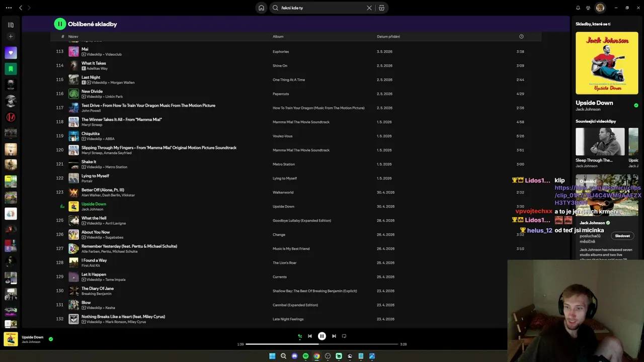Open Liked Songs from the library sidebar
This screenshot has width=644, height=362.
11,53
